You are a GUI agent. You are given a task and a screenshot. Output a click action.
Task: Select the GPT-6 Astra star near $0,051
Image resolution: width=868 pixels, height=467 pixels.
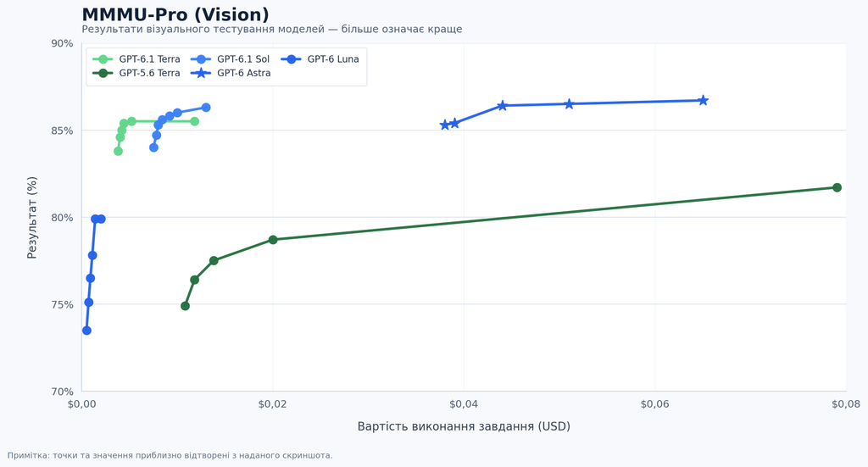tap(569, 104)
